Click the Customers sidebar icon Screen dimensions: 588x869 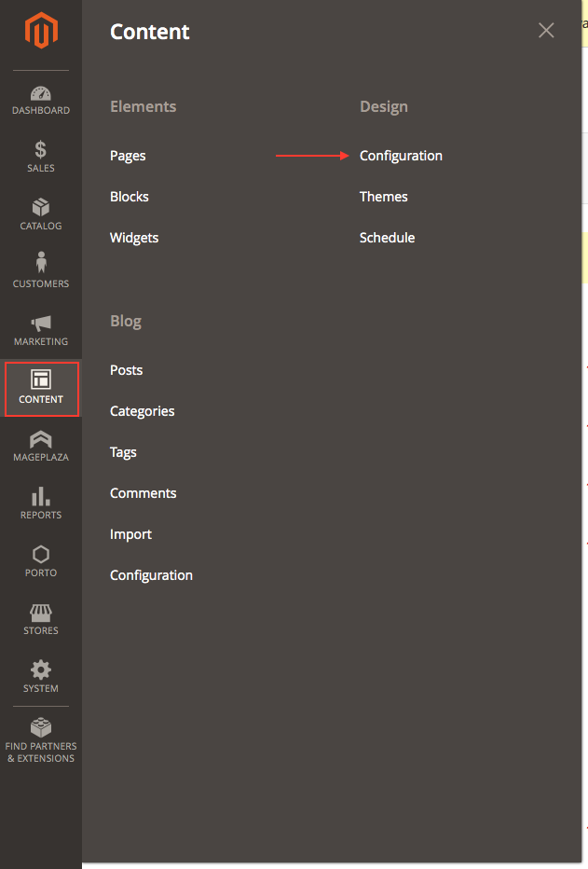(x=40, y=272)
